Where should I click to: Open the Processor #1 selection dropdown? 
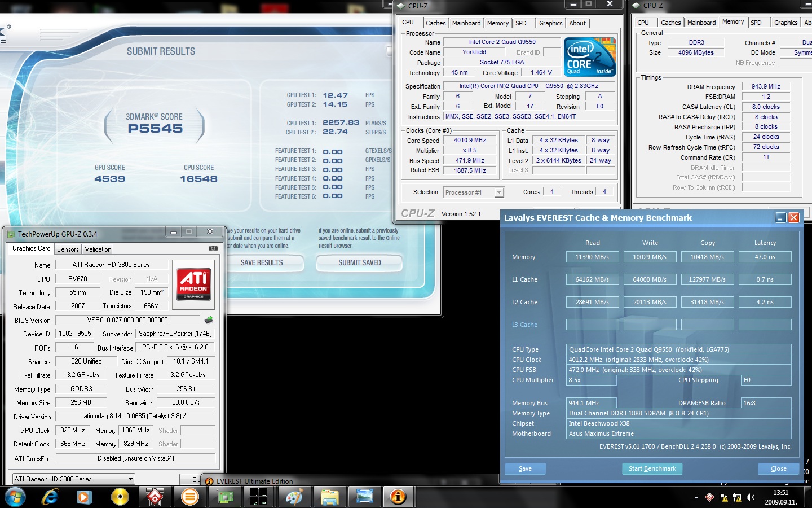pyautogui.click(x=473, y=192)
